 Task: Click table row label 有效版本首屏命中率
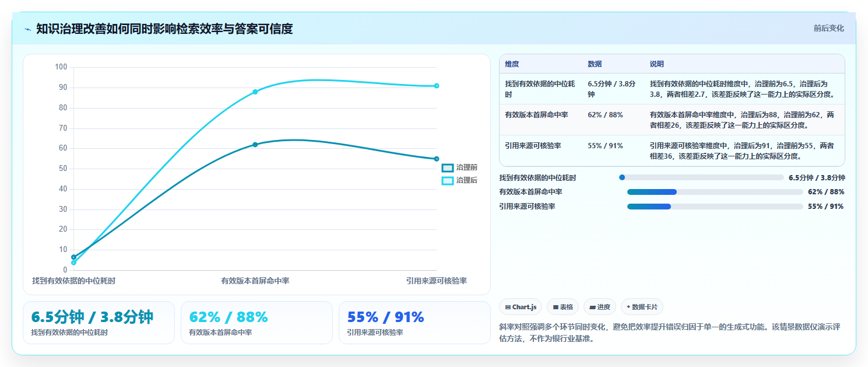pos(536,115)
